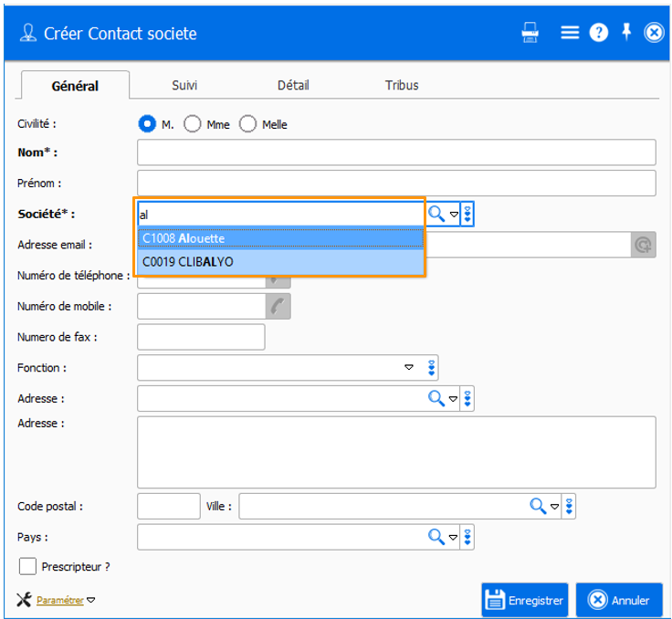Viewport: 672px width, 619px height.
Task: Click the help question mark icon
Action: click(598, 33)
